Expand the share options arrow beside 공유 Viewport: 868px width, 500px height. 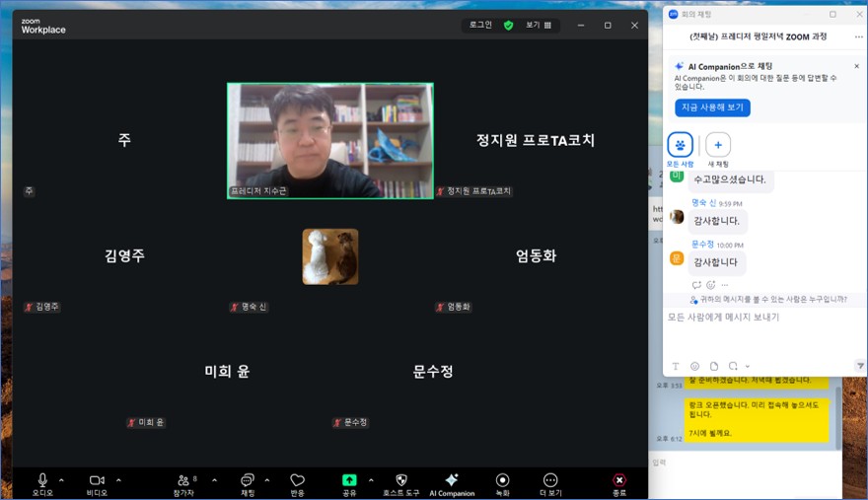[x=371, y=480]
